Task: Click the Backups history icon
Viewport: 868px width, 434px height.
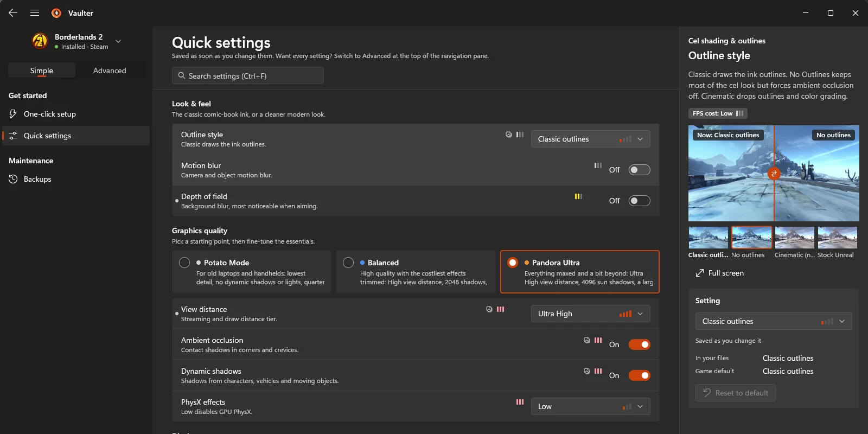Action: tap(13, 179)
